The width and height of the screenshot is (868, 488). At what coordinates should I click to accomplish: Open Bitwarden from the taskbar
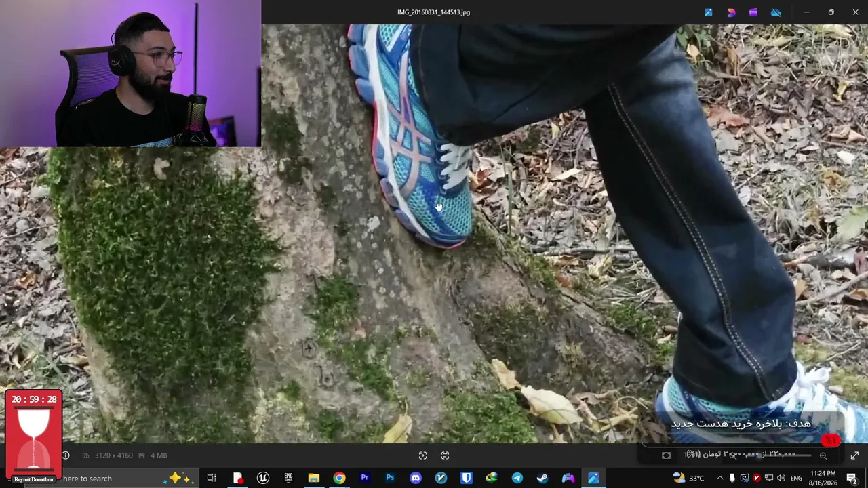pyautogui.click(x=466, y=479)
